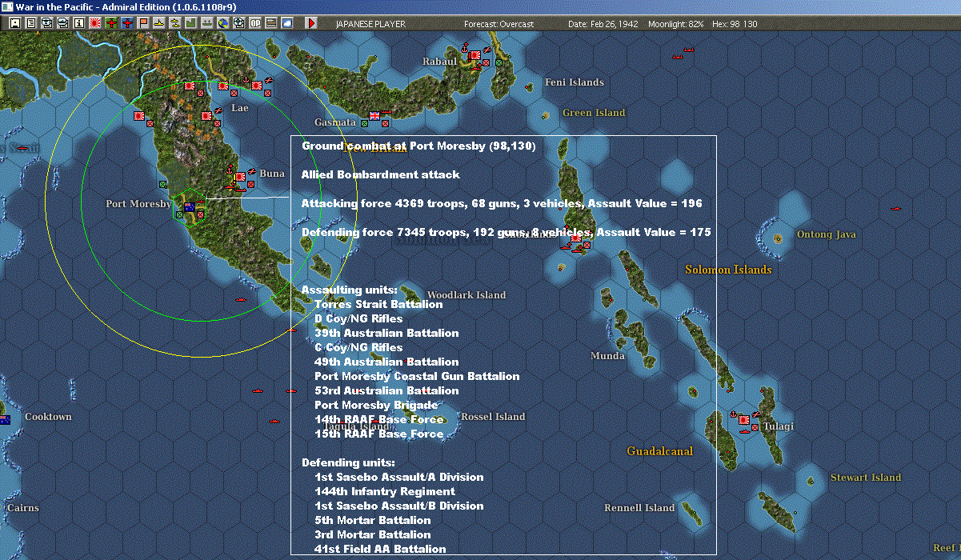Viewport: 961px width, 560px height.
Task: Open the globe world map icon
Action: [223, 23]
